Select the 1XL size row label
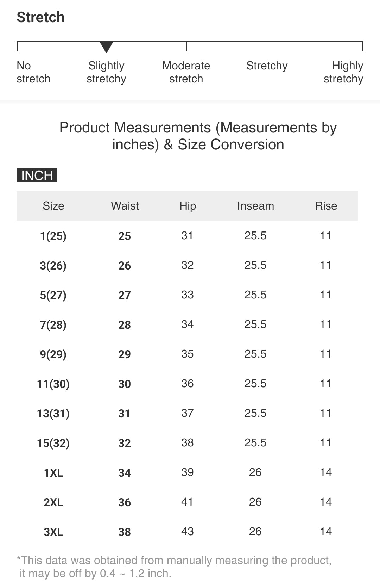380x588 pixels. point(53,472)
